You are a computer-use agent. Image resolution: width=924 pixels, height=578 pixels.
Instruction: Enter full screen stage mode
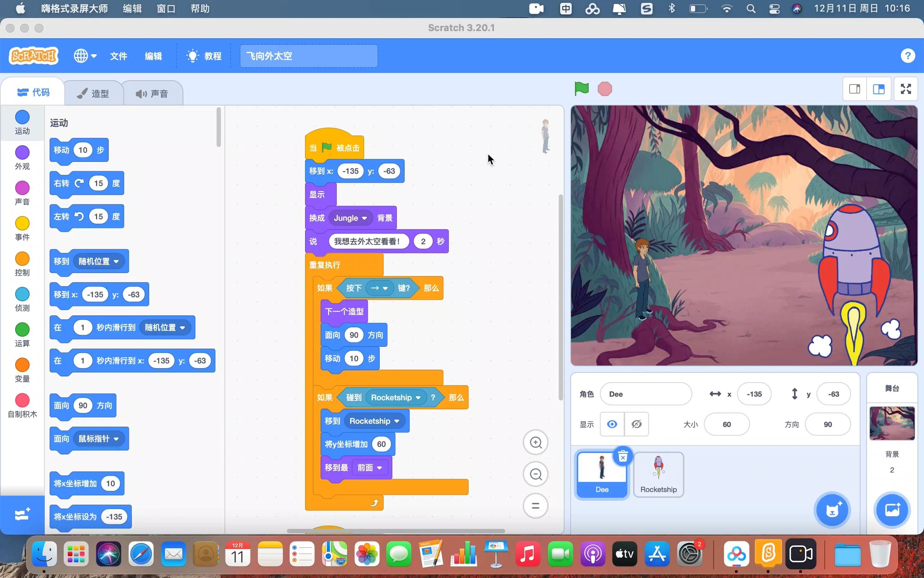coord(906,89)
